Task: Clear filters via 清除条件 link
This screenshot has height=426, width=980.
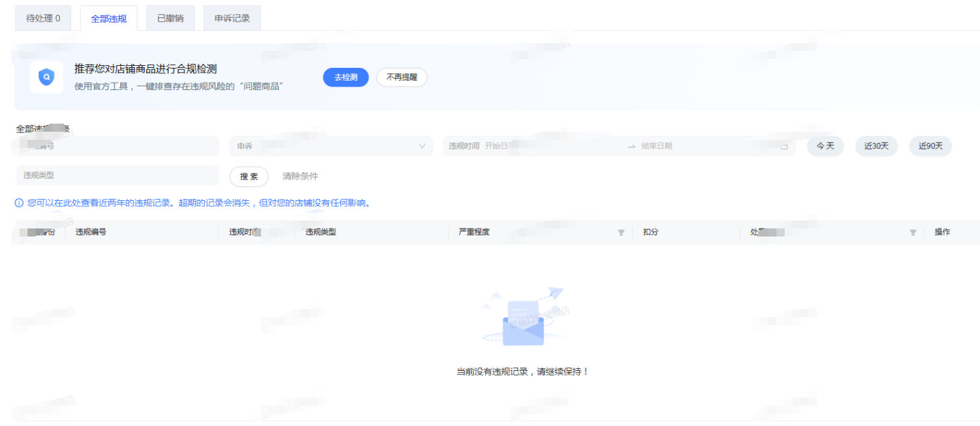Action: [300, 177]
